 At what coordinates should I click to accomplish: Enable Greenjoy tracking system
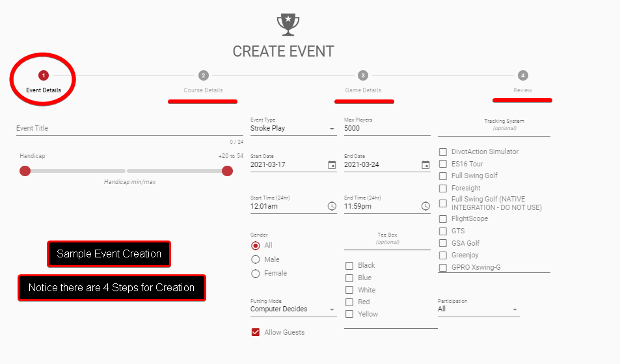coord(443,255)
